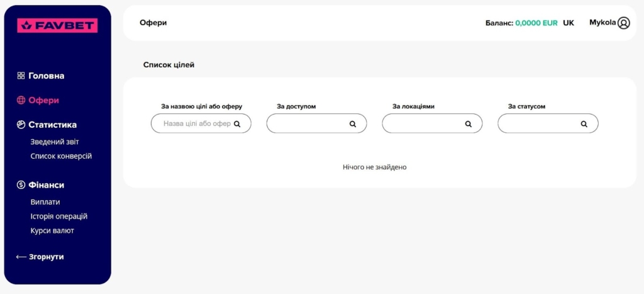The width and height of the screenshot is (644, 294).
Task: Click search icon in name filter field
Action: coord(237,124)
